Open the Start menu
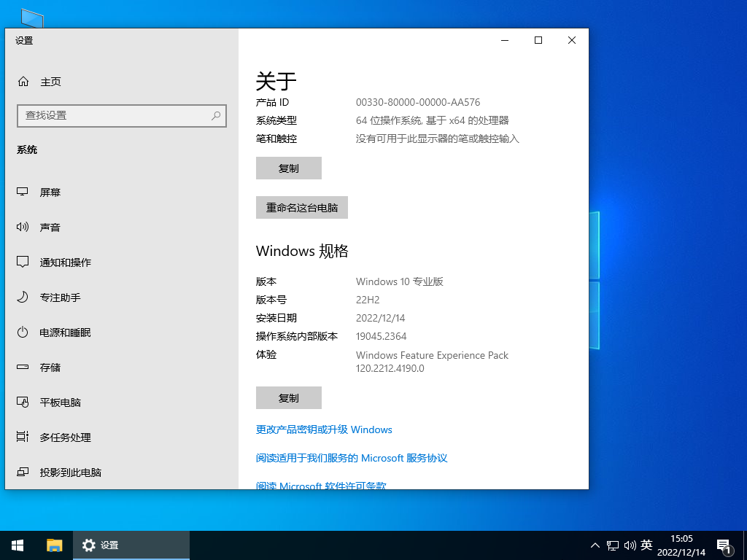The height and width of the screenshot is (560, 747). click(17, 545)
